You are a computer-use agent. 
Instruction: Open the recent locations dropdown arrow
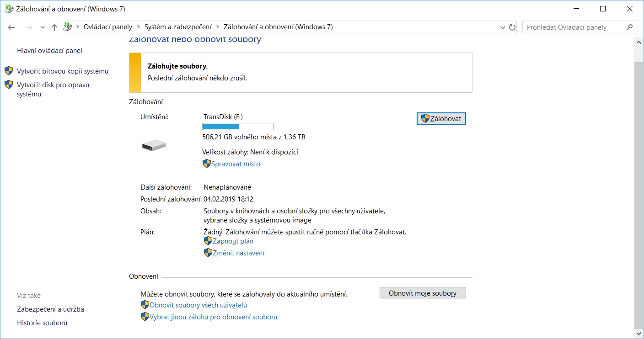click(43, 27)
